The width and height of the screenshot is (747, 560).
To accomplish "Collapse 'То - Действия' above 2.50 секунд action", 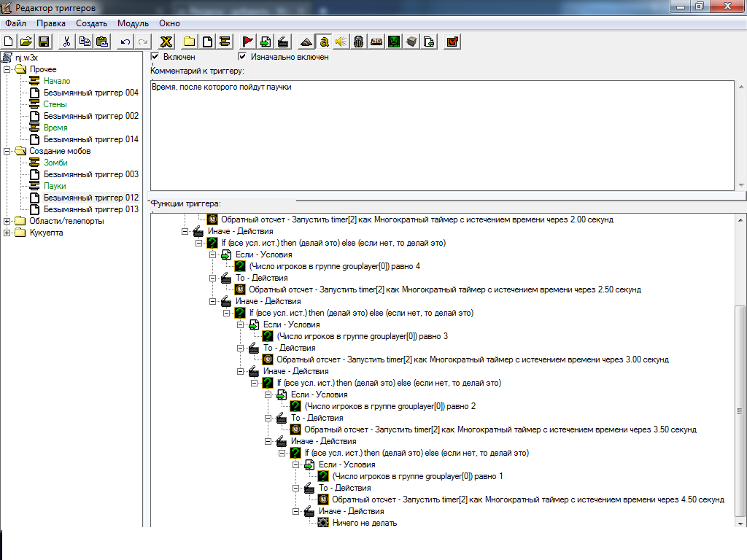I will (x=212, y=278).
